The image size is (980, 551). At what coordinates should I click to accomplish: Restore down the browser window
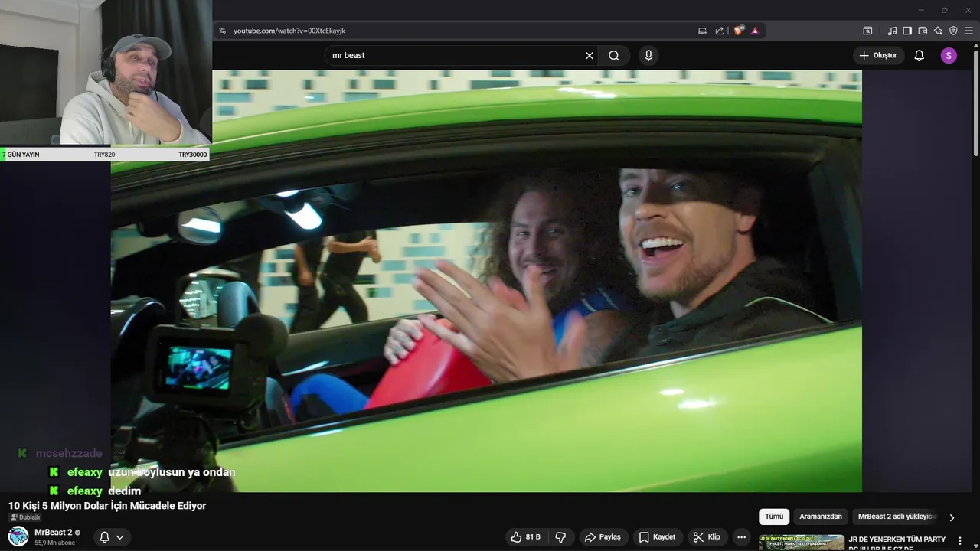pyautogui.click(x=944, y=10)
